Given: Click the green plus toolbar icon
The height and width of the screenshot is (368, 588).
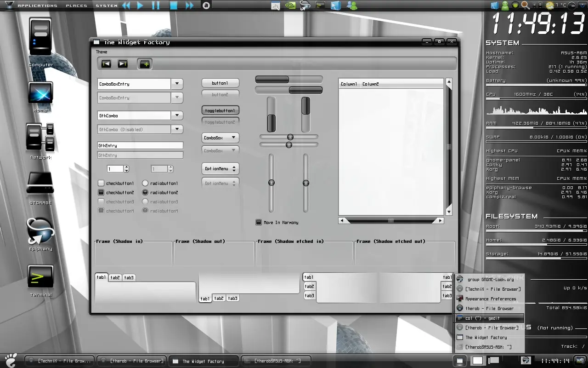Looking at the screenshot, I should coord(145,64).
